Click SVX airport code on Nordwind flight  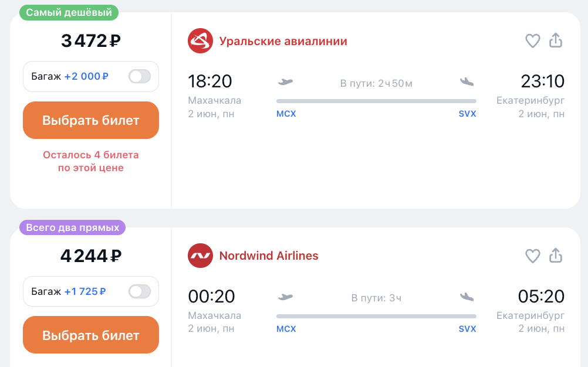click(x=467, y=329)
